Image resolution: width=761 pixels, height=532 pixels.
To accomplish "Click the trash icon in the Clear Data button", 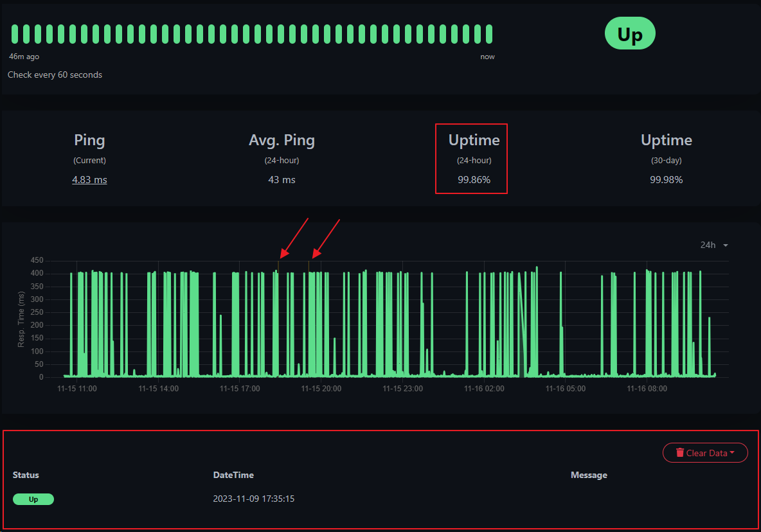I will 681,452.
